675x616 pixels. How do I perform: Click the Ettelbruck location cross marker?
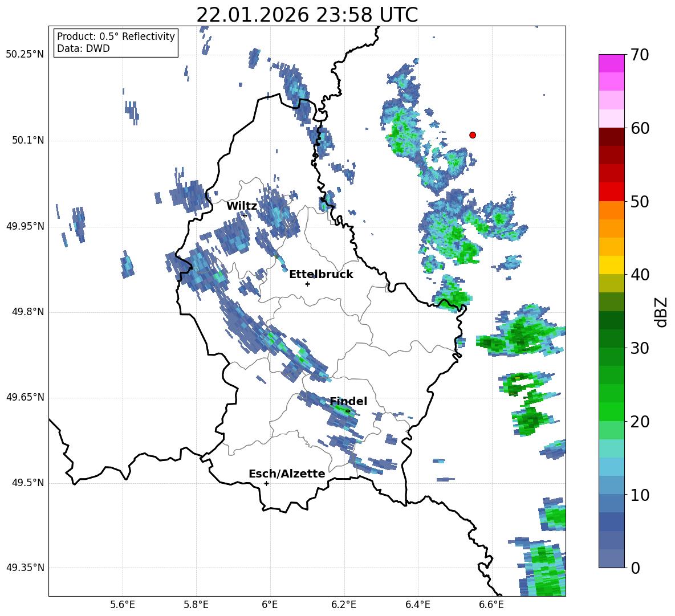click(307, 284)
